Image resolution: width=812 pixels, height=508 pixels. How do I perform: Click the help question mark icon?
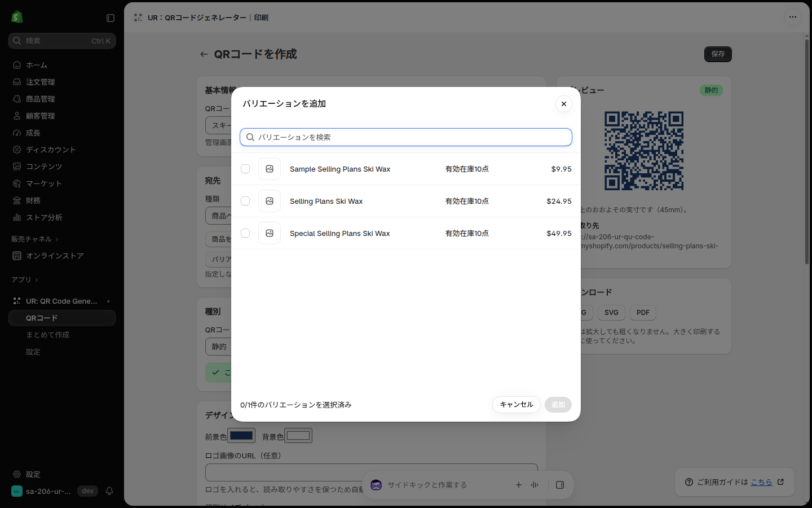point(689,482)
